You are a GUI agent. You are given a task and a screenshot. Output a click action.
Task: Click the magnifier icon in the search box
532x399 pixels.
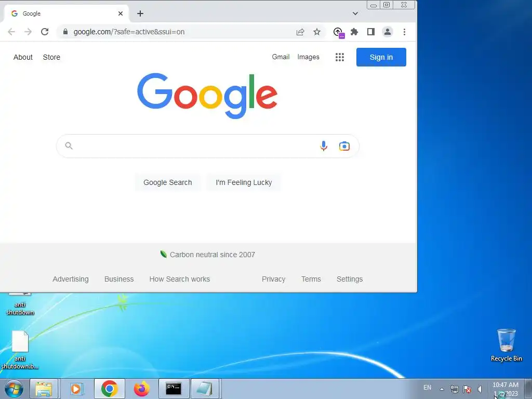[69, 146]
